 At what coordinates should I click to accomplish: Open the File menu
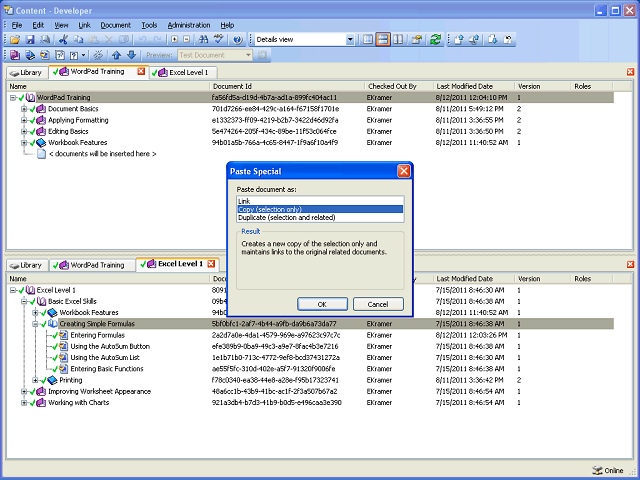click(x=17, y=25)
